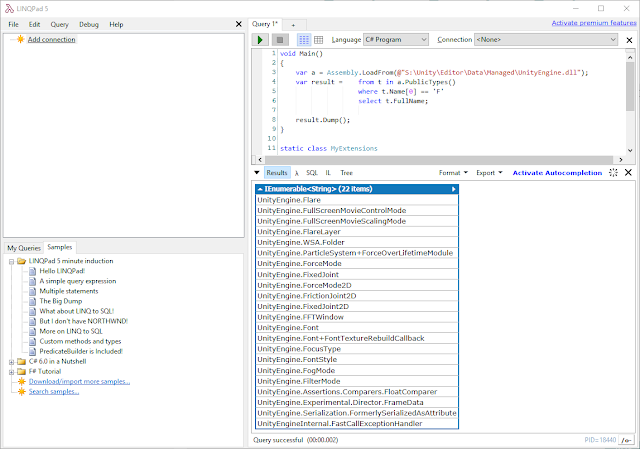640x449 pixels.
Task: Select the UnityEngine.Font result row
Action: (357, 328)
